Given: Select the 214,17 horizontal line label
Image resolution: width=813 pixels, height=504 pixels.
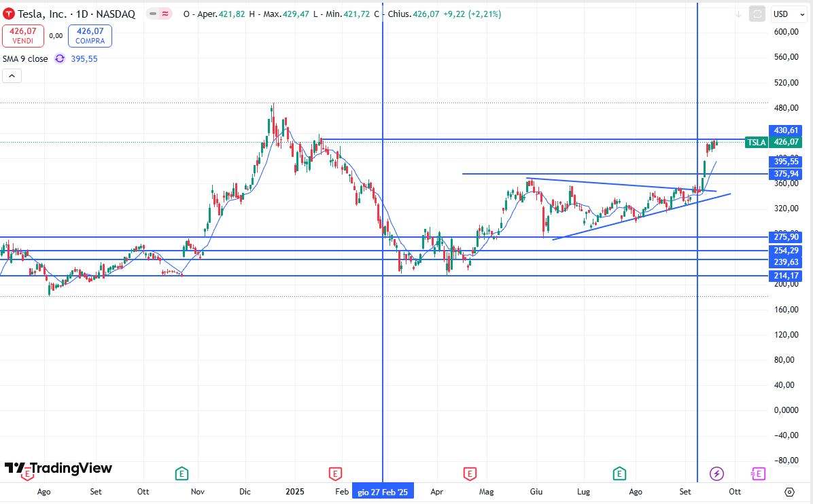Looking at the screenshot, I should point(786,276).
